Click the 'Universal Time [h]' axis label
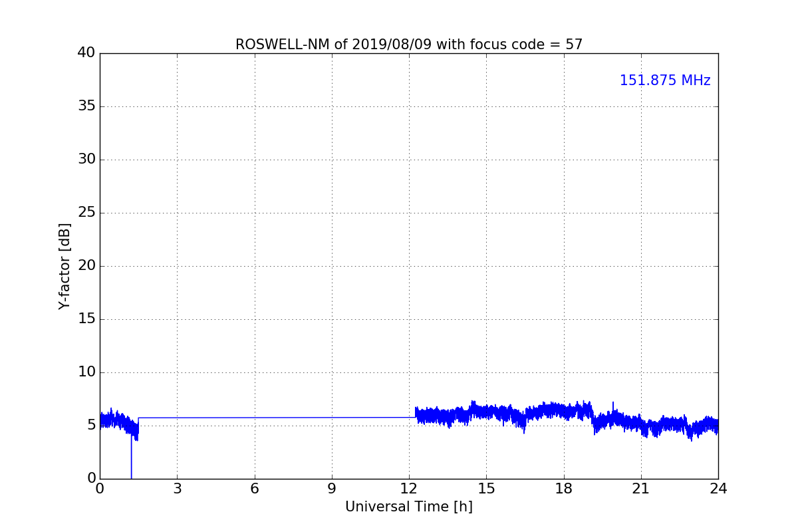 [x=409, y=507]
